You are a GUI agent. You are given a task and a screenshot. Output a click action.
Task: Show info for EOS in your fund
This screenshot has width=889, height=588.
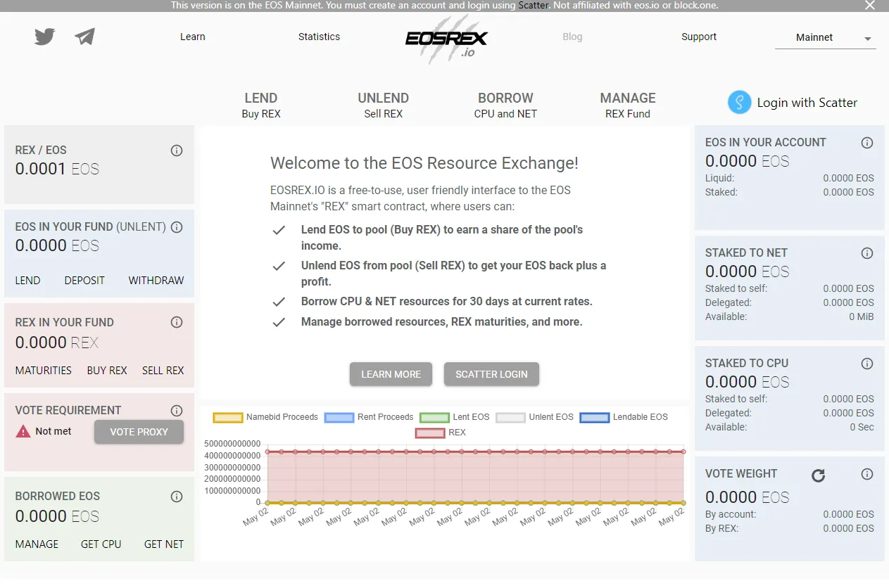point(177,227)
